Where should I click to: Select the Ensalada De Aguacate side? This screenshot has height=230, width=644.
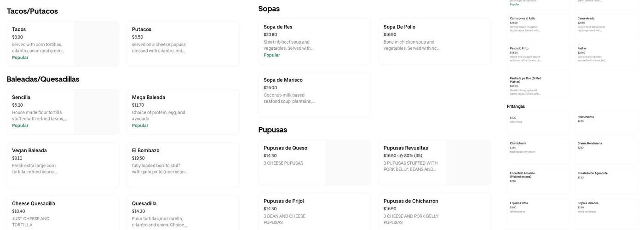(606, 177)
